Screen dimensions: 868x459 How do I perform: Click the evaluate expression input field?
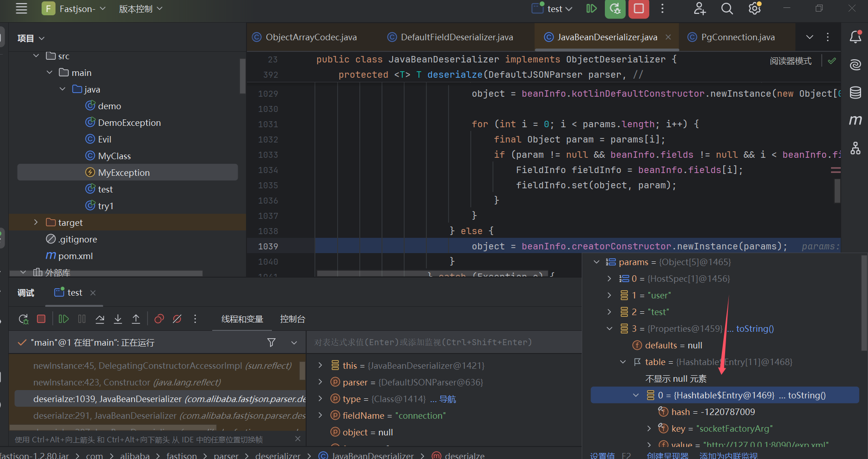[443, 342]
